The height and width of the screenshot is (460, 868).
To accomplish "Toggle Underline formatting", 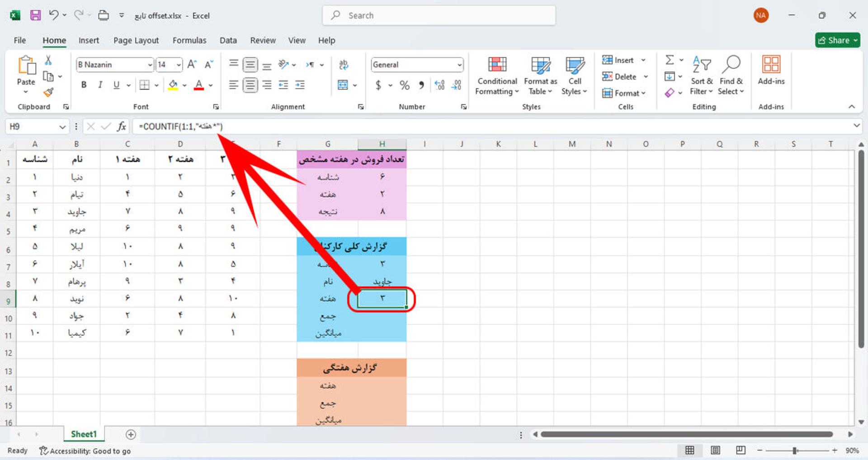I will coord(116,85).
